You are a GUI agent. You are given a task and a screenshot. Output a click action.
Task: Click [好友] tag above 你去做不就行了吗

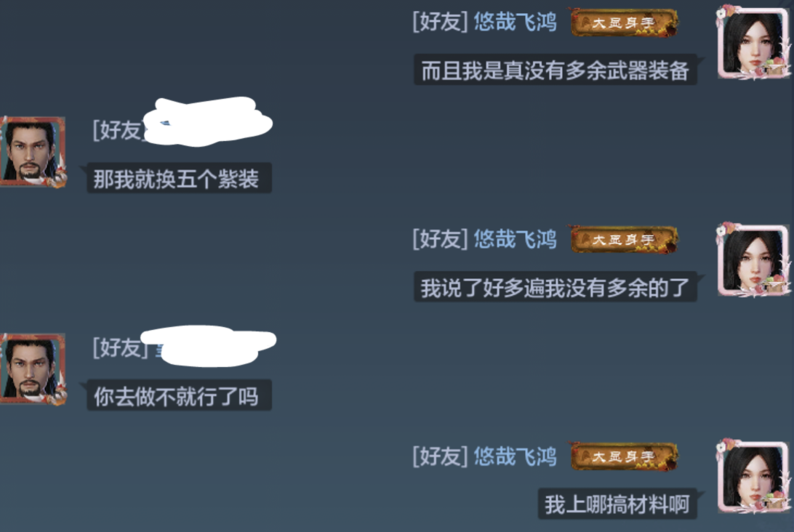coord(119,347)
